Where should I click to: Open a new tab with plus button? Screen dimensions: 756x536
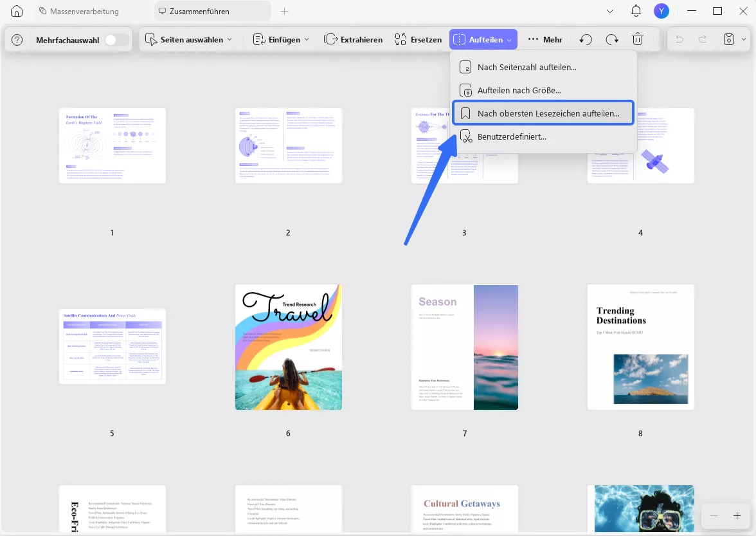click(x=284, y=11)
